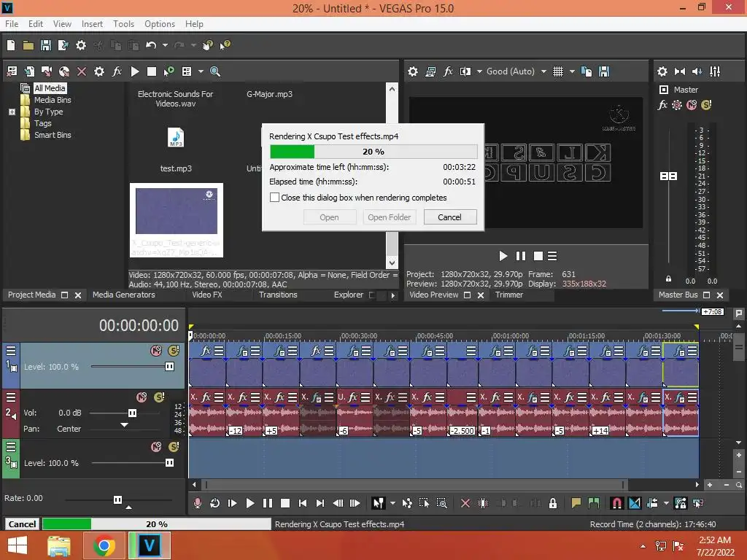Toggle Dim Output speaker icon
This screenshot has width=747, height=560.
tap(697, 71)
